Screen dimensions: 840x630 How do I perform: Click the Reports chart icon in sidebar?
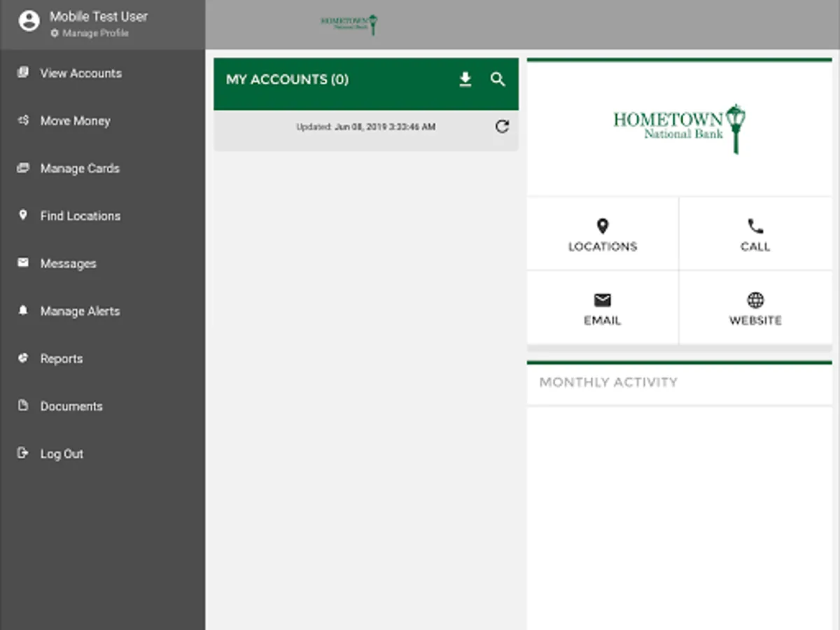pyautogui.click(x=23, y=358)
